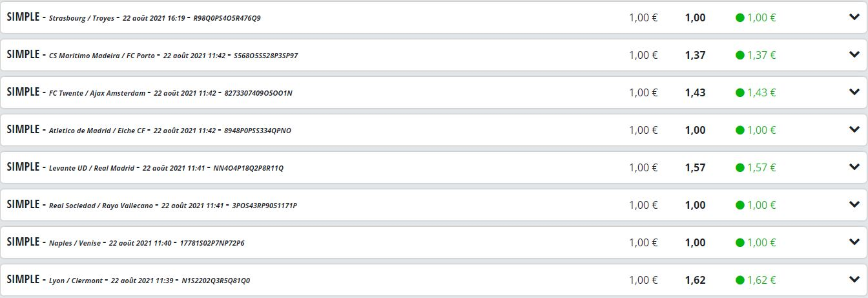
Task: Expand the FC Twente / Ajax Amsterdam bet
Action: click(854, 92)
